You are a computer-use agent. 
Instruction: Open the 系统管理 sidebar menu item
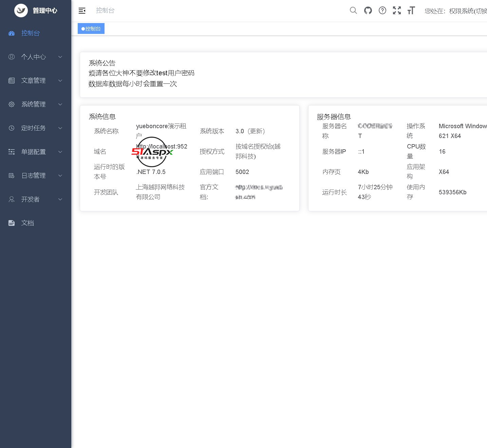point(36,104)
